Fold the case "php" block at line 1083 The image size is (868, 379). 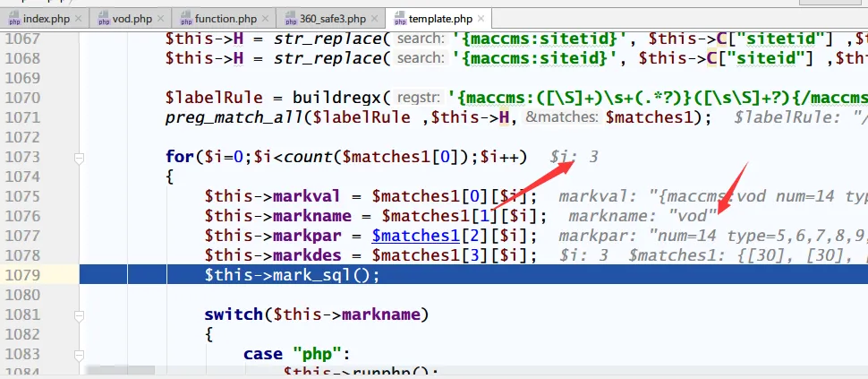(80, 354)
